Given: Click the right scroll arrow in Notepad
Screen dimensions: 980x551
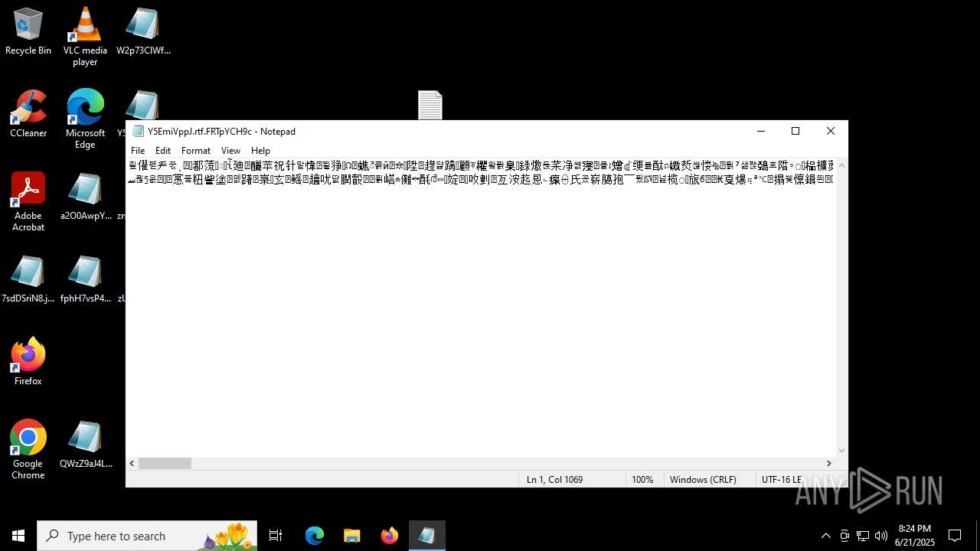Looking at the screenshot, I should (x=828, y=463).
